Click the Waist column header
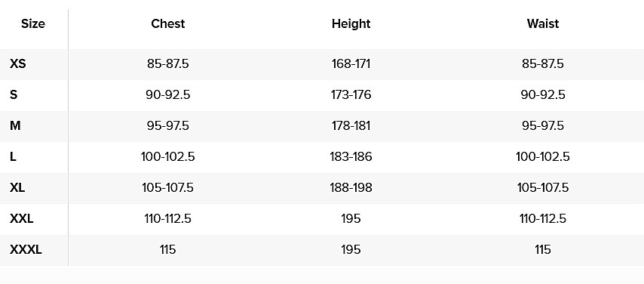Image resolution: width=644 pixels, height=284 pixels. pyautogui.click(x=543, y=24)
